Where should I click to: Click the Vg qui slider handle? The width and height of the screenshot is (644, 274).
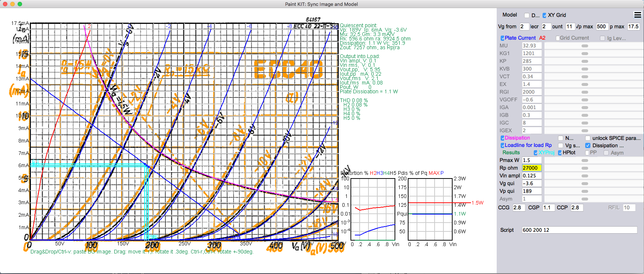pos(585,184)
